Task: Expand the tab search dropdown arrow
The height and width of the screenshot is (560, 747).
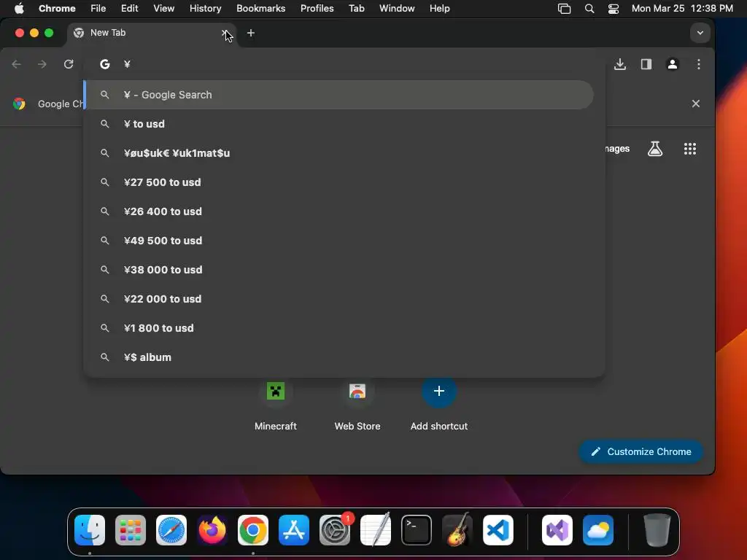Action: point(700,33)
